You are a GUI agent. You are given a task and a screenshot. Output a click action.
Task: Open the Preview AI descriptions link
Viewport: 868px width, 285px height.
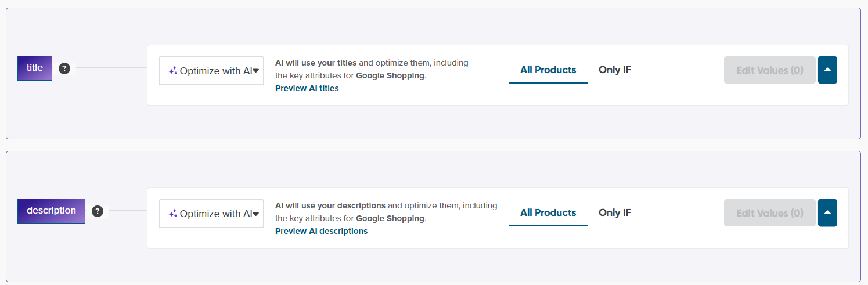tap(321, 231)
